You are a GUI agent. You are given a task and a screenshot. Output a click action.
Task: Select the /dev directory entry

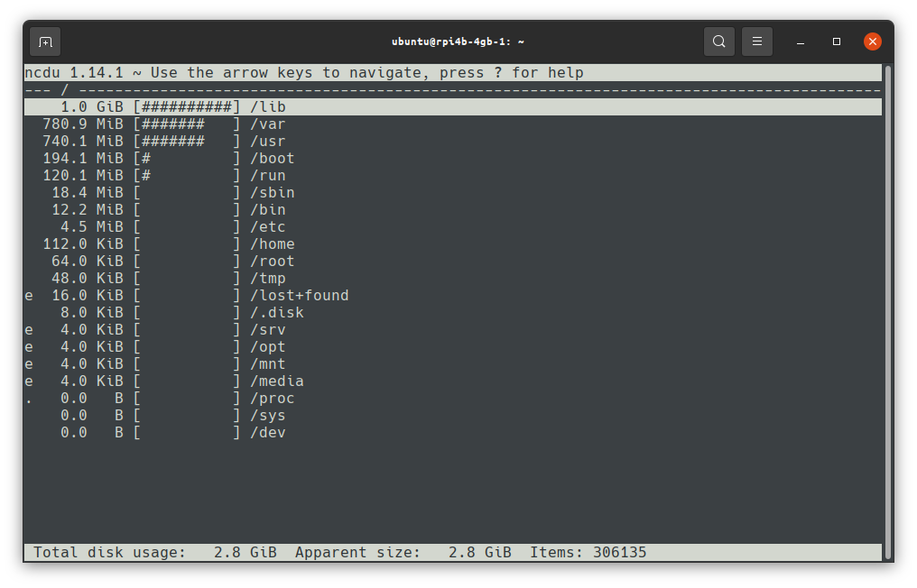click(x=267, y=433)
